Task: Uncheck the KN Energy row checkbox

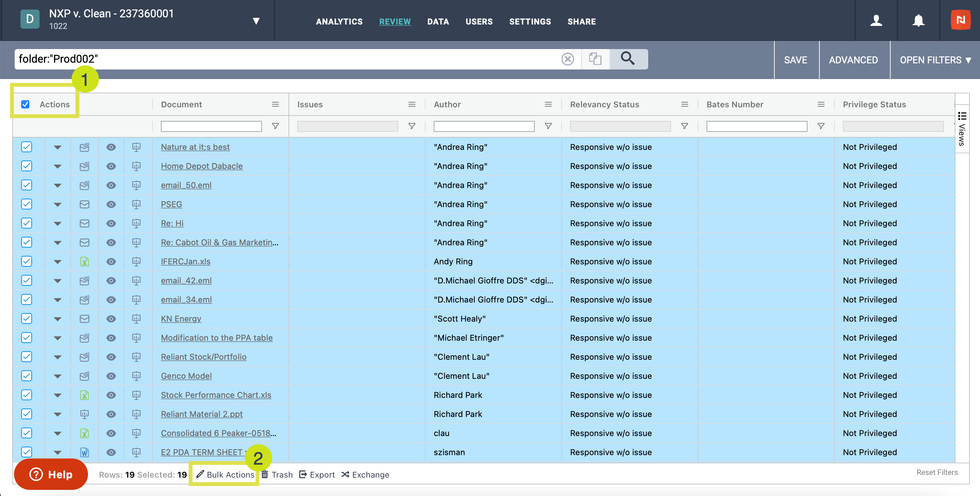Action: tap(27, 319)
